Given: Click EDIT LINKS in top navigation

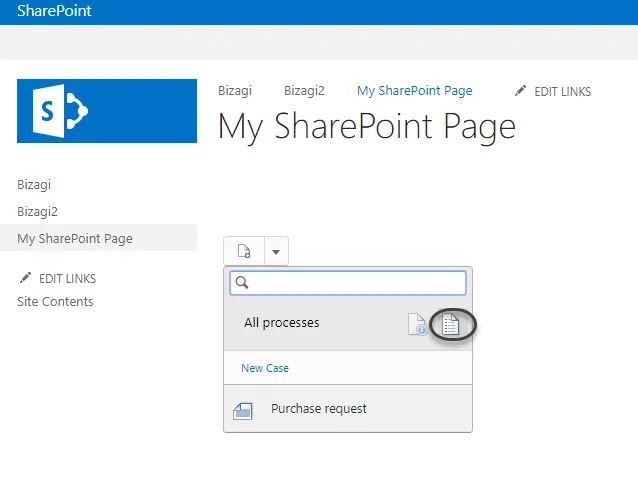Looking at the screenshot, I should [x=562, y=92].
